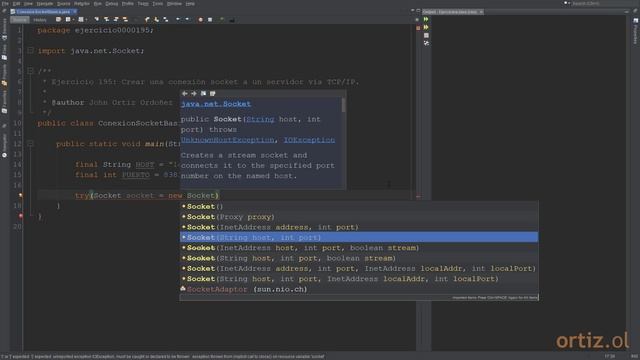640x360 pixels.
Task: Select Socket(String host ... InetAddress localAddr) completion
Action: point(359,279)
